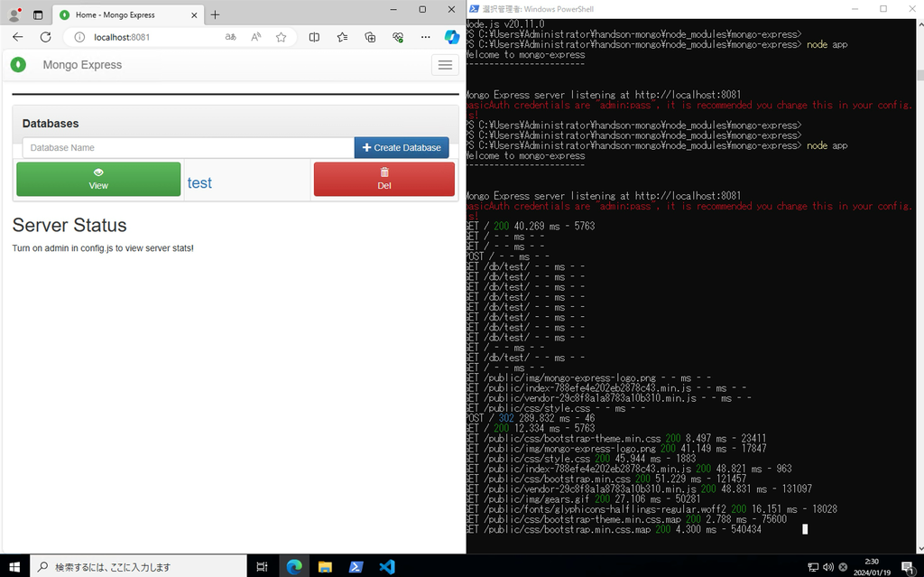Screen dimensions: 924x577
Task: Click the gears.gif log line in PowerShell
Action: tap(584, 498)
